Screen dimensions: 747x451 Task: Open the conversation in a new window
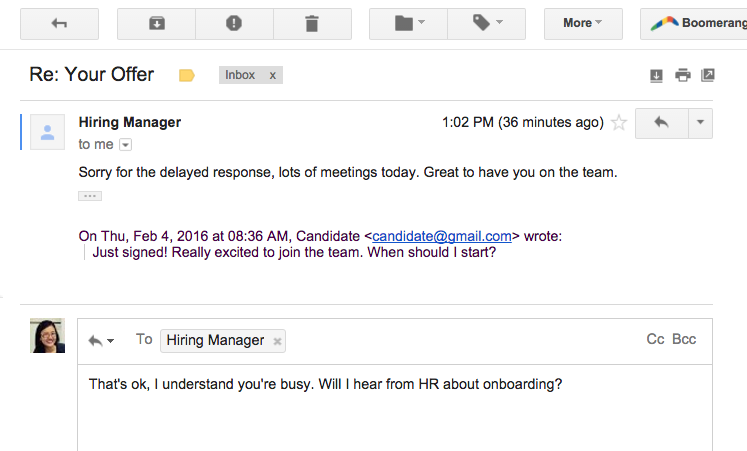[x=708, y=75]
